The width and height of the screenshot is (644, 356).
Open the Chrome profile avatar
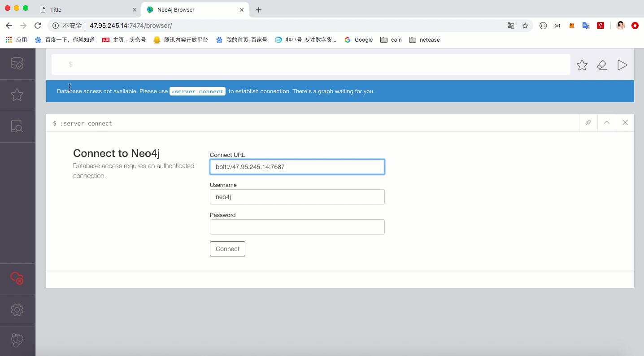621,26
